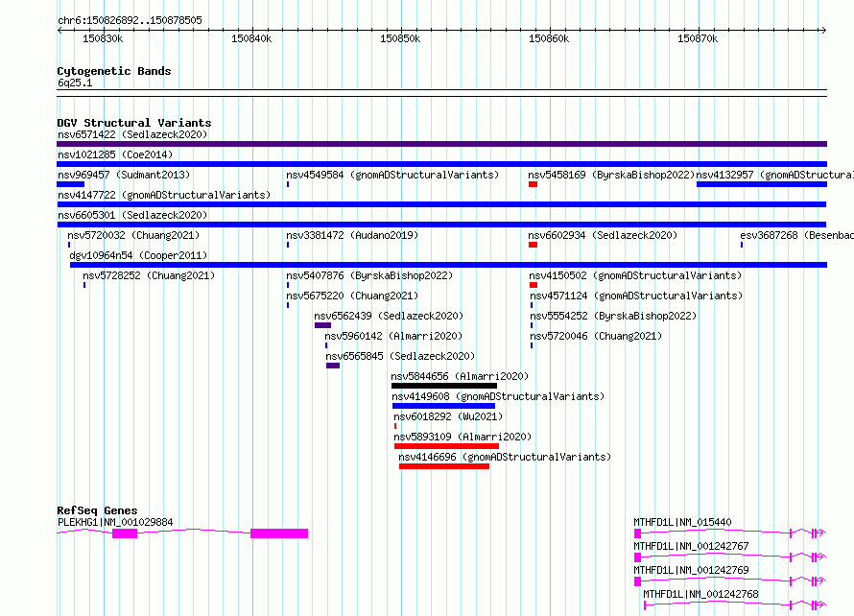Click MTHFD1L|NM_001242767 transcript label
The image size is (854, 616).
(691, 546)
